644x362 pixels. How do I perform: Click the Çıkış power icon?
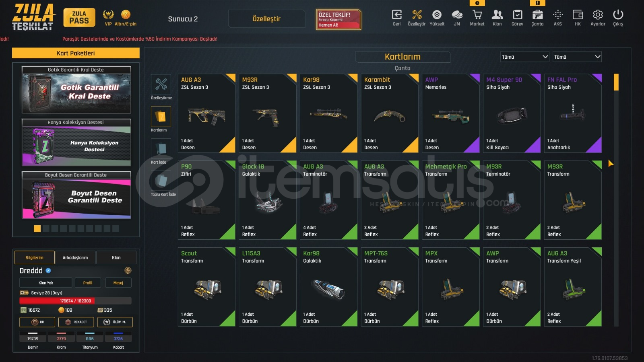pos(618,15)
